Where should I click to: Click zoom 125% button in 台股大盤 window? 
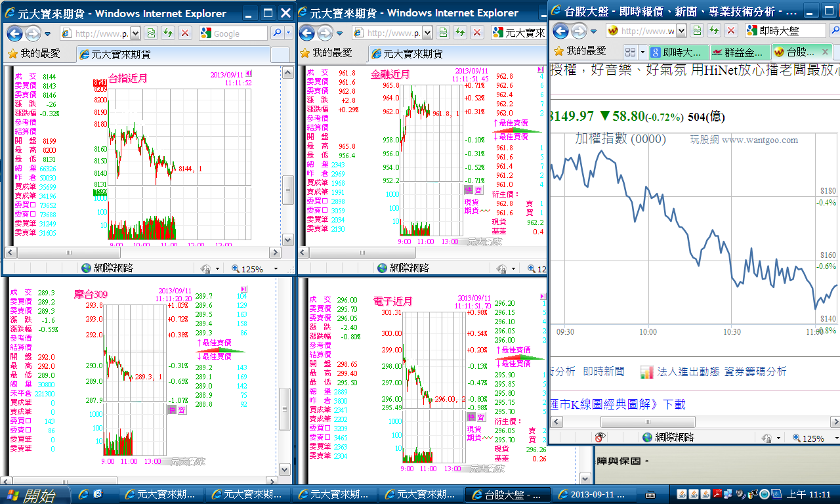[808, 438]
